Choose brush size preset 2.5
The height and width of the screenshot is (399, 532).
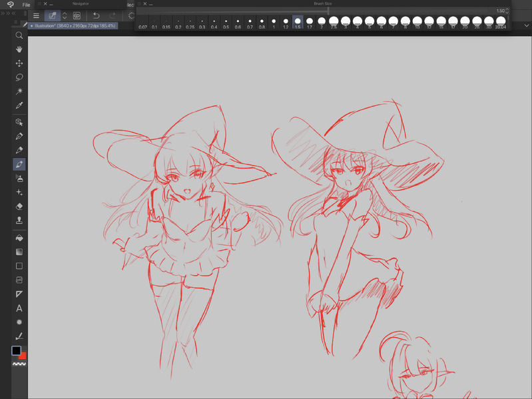pyautogui.click(x=334, y=23)
